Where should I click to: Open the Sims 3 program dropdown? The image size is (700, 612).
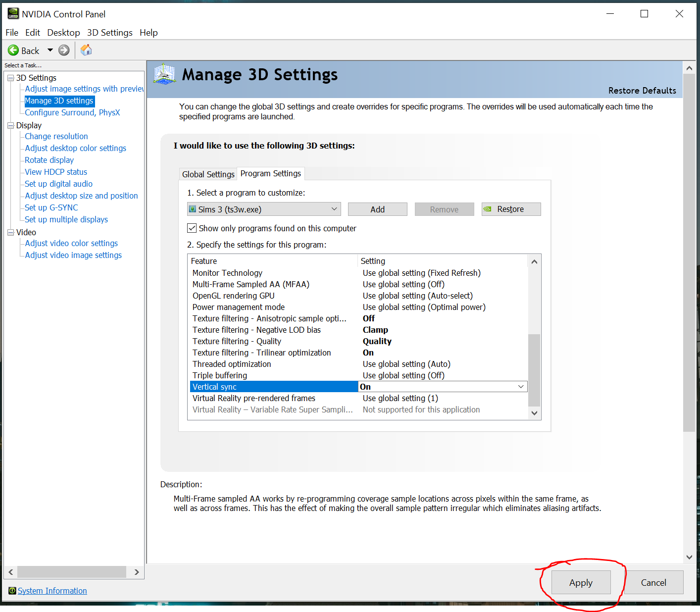[264, 209]
